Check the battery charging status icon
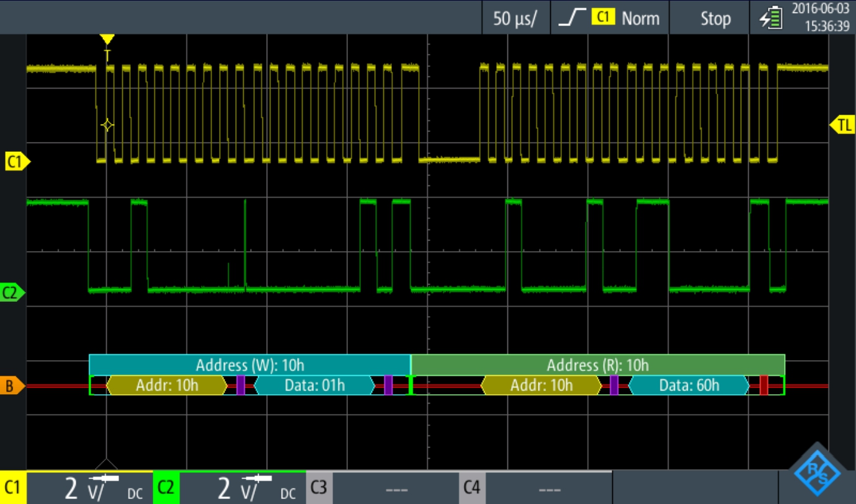The width and height of the screenshot is (856, 504). click(771, 20)
